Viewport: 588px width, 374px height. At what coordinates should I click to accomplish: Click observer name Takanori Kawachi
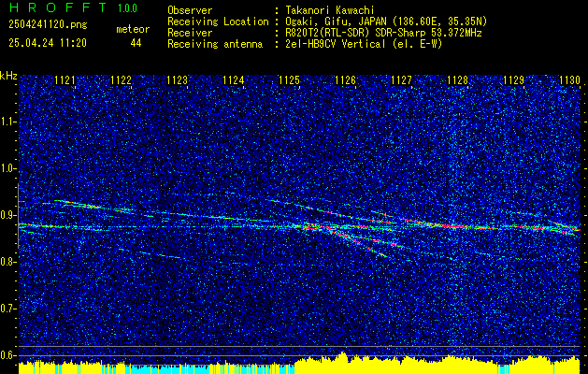(x=330, y=10)
